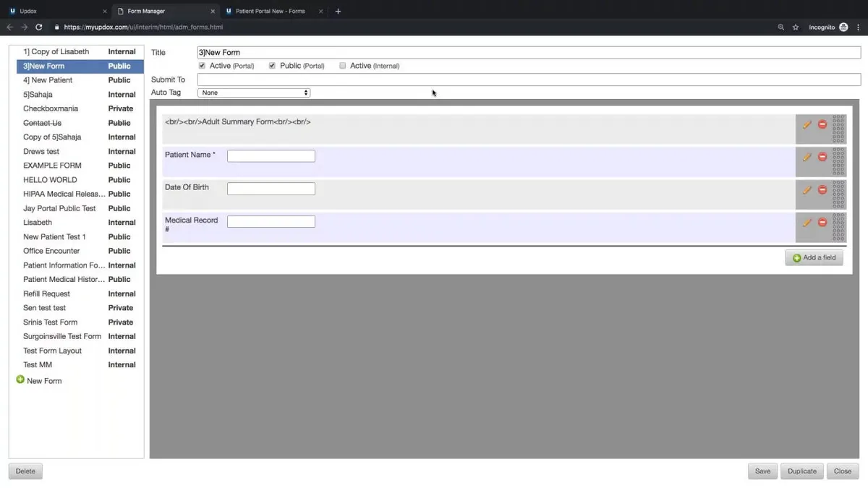The image size is (868, 488).
Task: Save the form
Action: [x=763, y=471]
